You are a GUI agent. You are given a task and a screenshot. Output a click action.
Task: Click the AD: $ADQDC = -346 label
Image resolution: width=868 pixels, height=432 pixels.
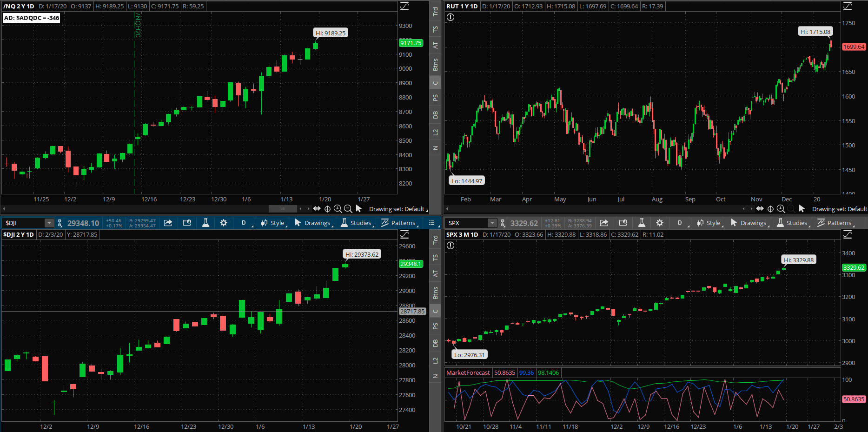coord(32,18)
